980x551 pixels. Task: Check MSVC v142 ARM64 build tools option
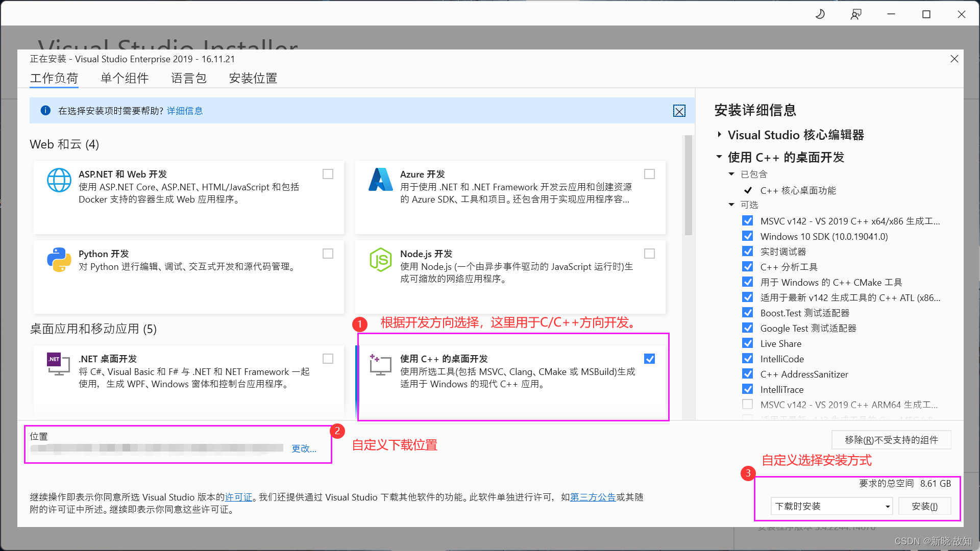tap(748, 405)
